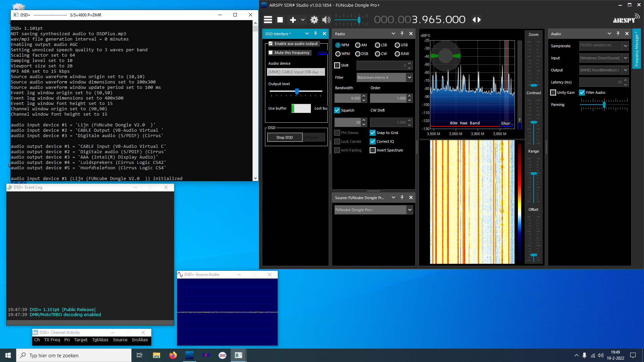The height and width of the screenshot is (362, 644).
Task: Open File Explorer from the taskbar
Action: [x=156, y=355]
